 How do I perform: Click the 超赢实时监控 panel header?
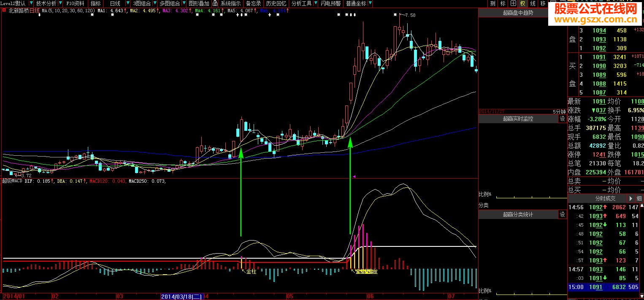518,119
